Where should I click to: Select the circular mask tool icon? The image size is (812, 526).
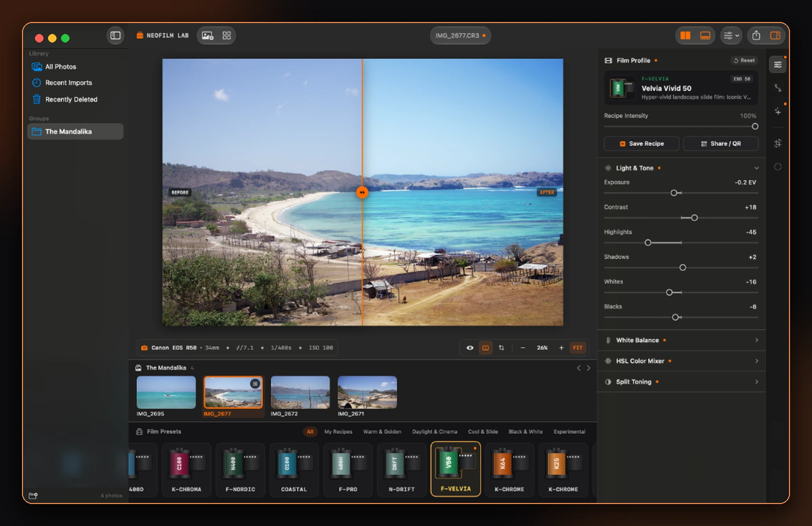coord(777,167)
